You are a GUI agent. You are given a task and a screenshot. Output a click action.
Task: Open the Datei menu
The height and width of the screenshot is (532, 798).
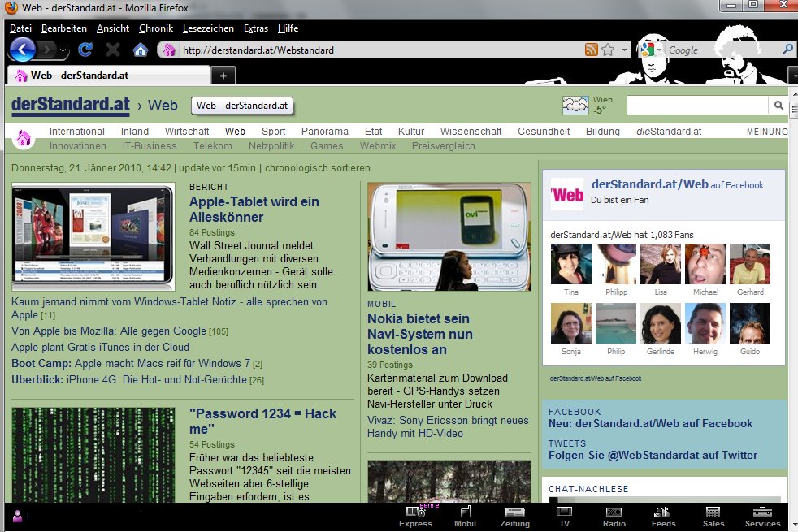tap(20, 28)
